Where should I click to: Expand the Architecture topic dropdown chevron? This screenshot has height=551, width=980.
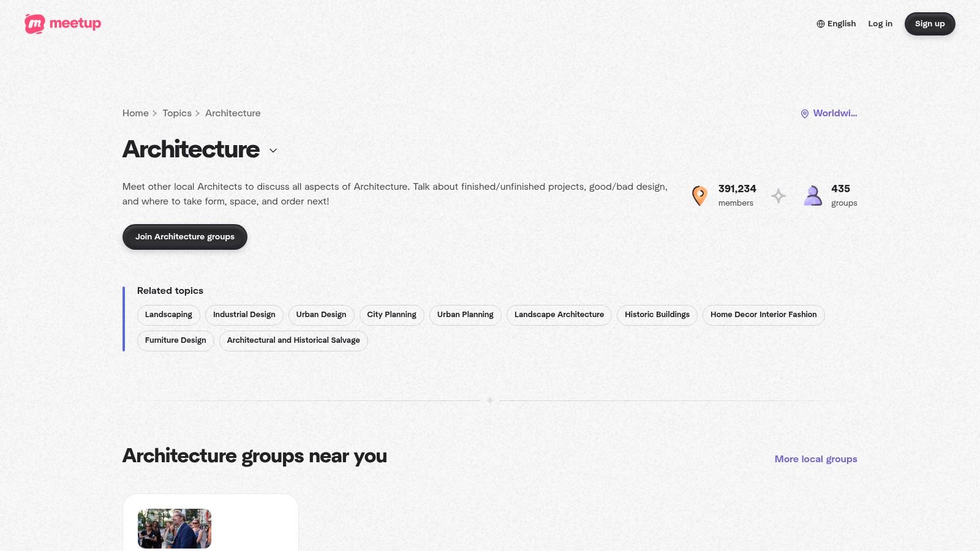[x=273, y=151]
